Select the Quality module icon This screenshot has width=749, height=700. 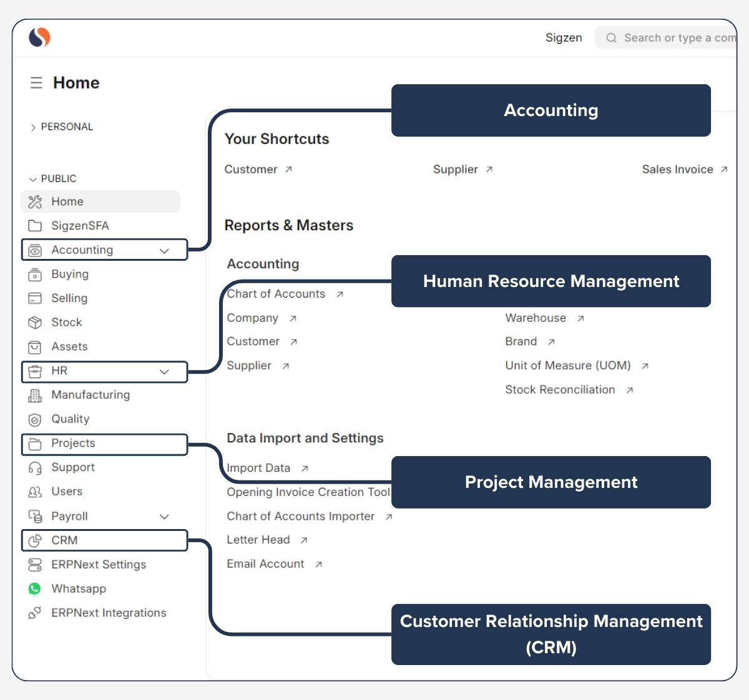pos(35,419)
